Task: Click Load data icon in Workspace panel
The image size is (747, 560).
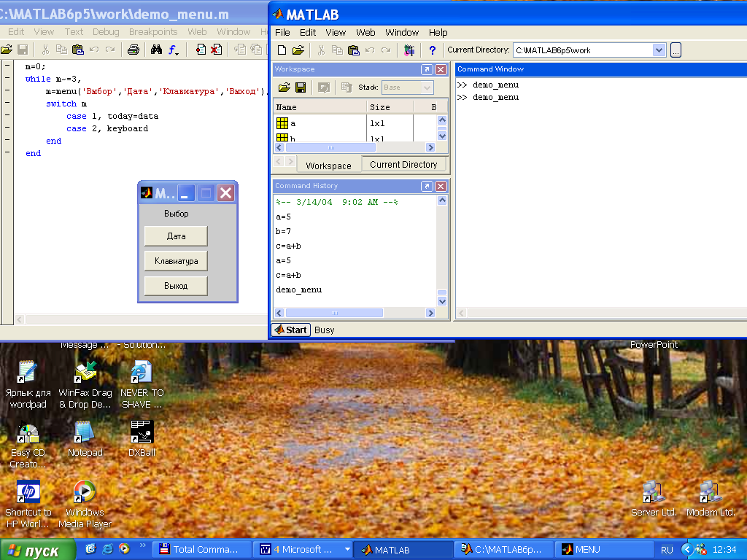Action: (x=285, y=87)
